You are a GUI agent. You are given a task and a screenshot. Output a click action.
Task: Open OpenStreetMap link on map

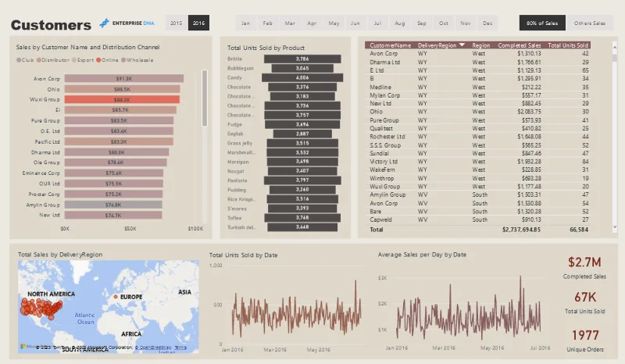[x=153, y=348]
